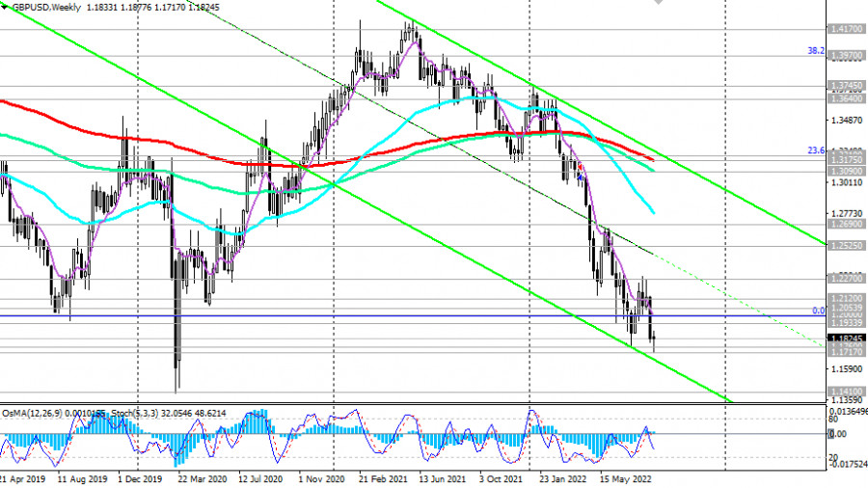Select the 38.2 Fibonacci level marker
Image resolution: width=868 pixels, height=488 pixels.
815,52
